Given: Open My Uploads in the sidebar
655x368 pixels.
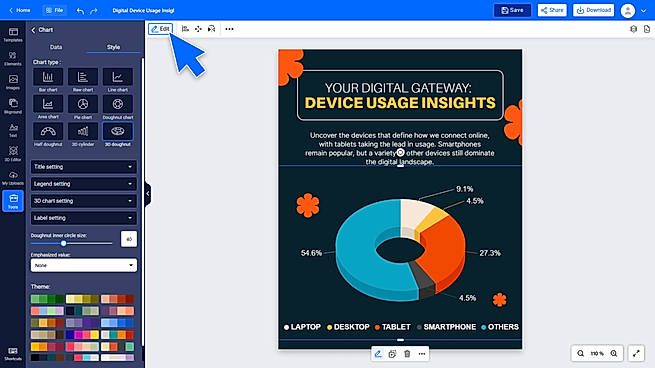Looking at the screenshot, I should point(13,178).
